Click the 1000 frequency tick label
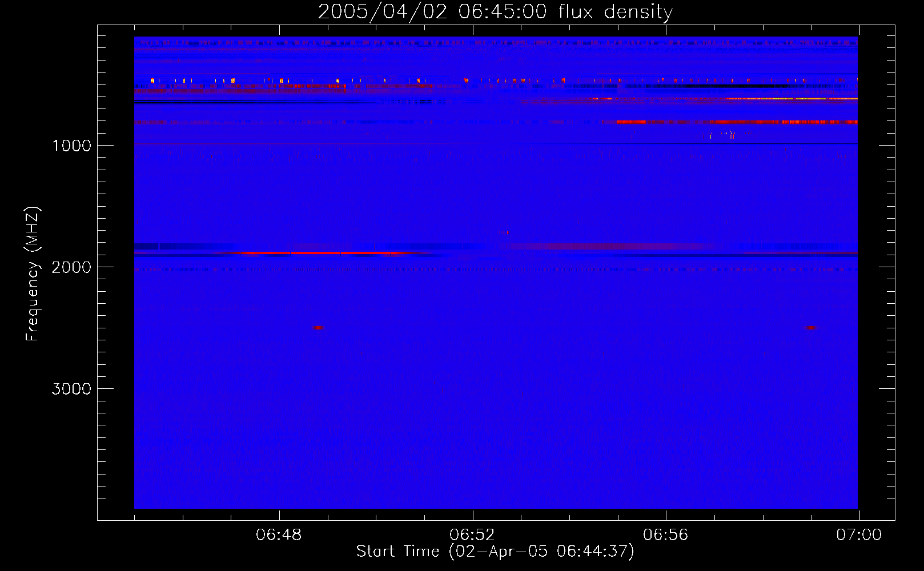Screen dimensions: 924x571 (71, 146)
